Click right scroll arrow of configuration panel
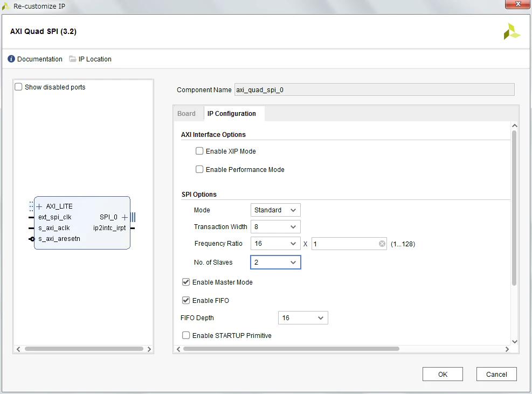 507,349
